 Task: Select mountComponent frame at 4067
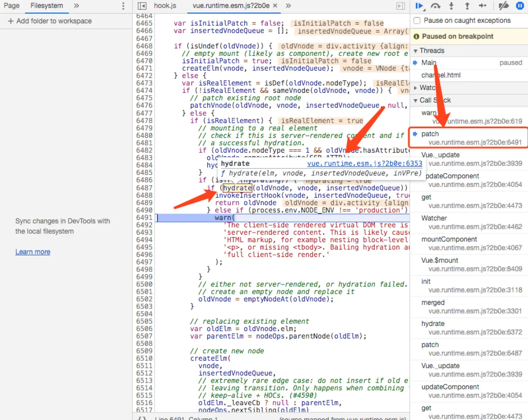[469, 243]
